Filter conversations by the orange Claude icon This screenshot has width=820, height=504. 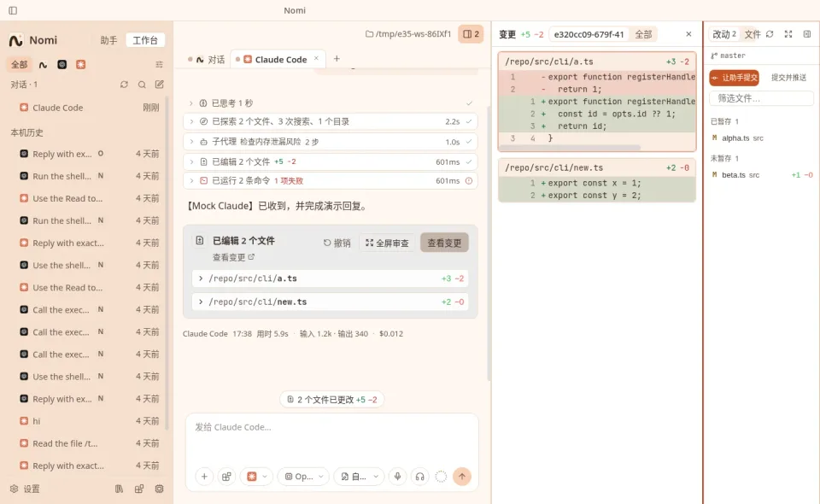click(x=80, y=65)
